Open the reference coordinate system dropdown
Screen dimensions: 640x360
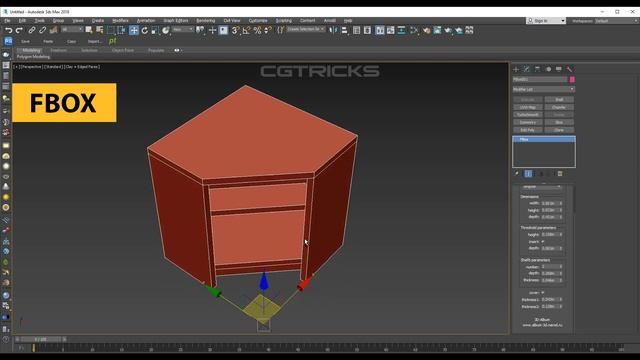[182, 29]
